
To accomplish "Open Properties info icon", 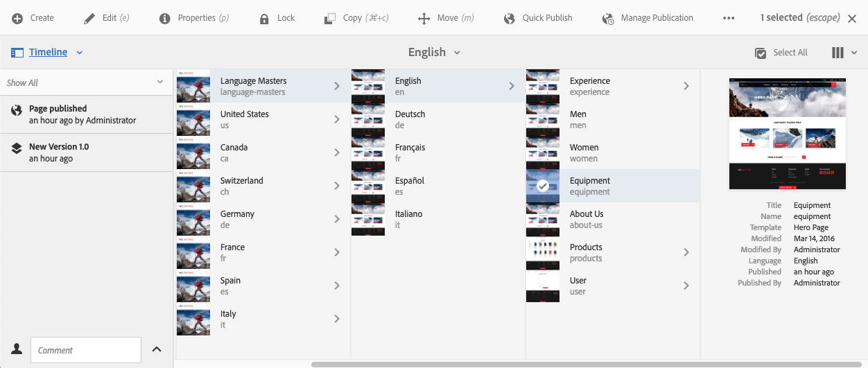I will coord(165,18).
